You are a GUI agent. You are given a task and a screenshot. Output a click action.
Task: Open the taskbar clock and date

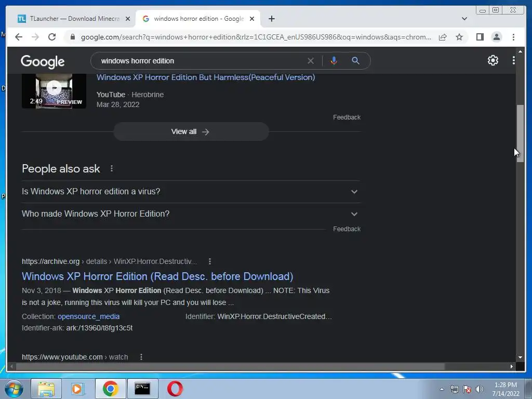click(506, 389)
